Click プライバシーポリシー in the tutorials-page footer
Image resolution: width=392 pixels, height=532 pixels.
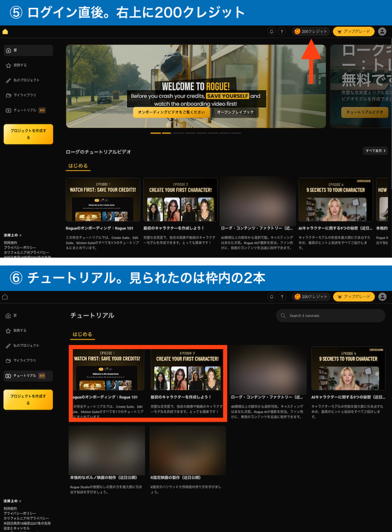[20, 513]
